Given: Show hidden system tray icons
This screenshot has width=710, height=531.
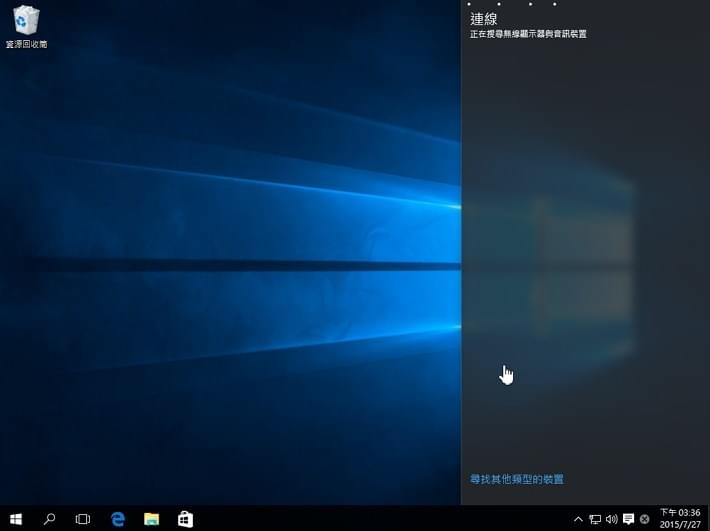Looking at the screenshot, I should click(578, 519).
